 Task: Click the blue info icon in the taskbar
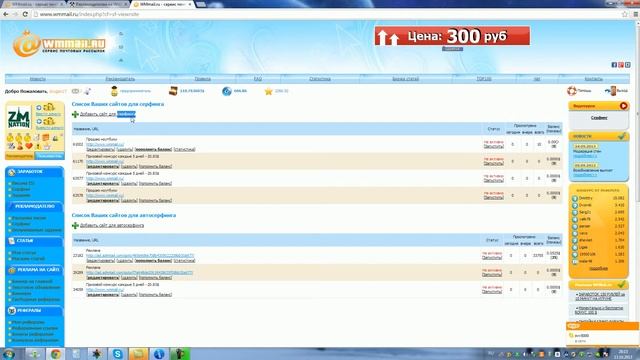click(159, 353)
